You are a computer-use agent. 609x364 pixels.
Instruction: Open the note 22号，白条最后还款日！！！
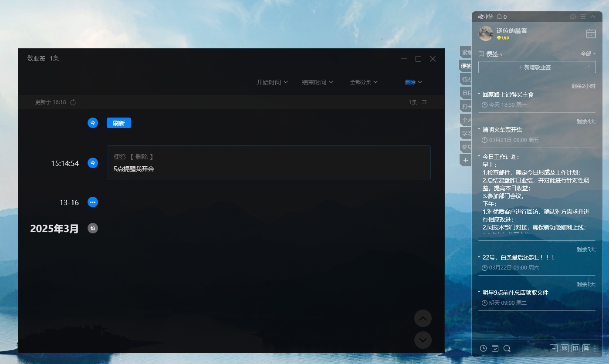pyautogui.click(x=519, y=257)
